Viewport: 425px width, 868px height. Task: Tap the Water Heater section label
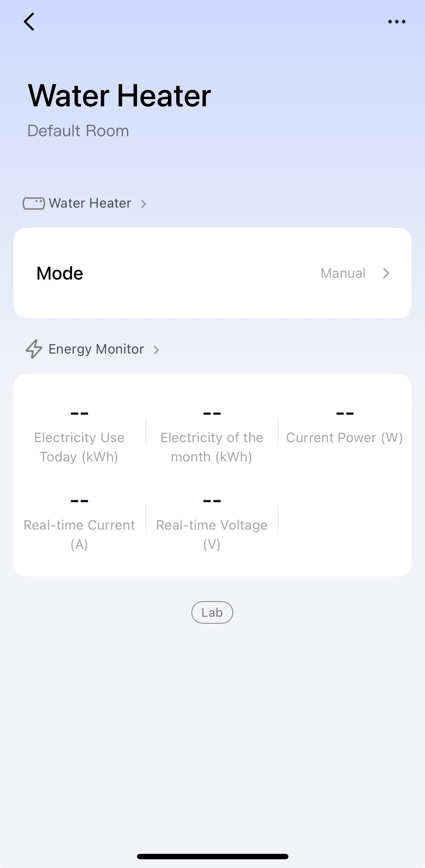[x=90, y=203]
